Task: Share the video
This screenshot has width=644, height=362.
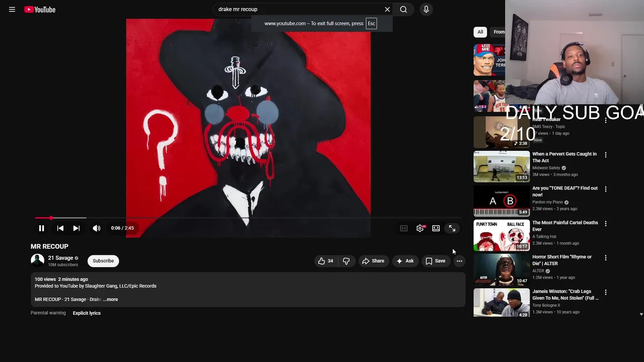Action: pos(373,261)
